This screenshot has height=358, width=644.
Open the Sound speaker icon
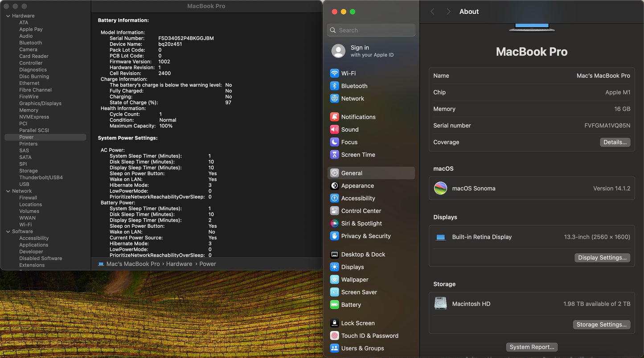[x=334, y=129]
